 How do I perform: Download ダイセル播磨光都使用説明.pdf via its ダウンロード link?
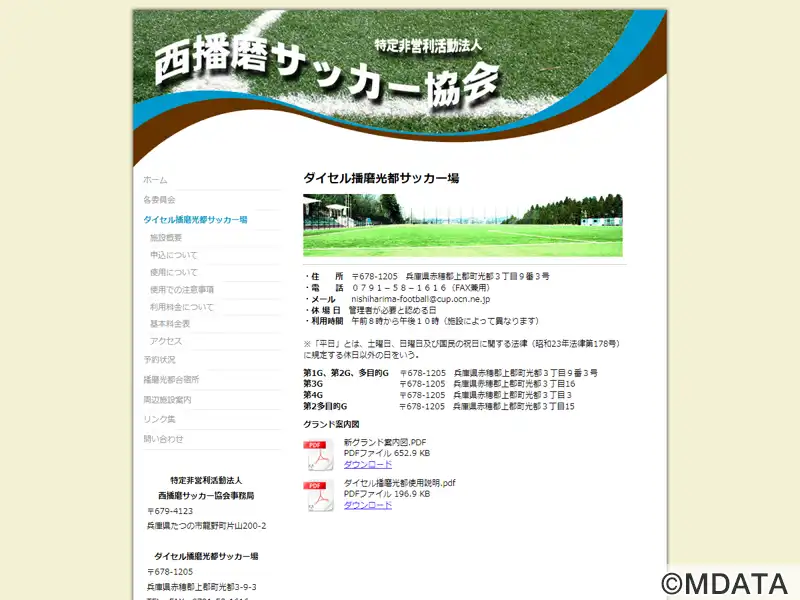click(x=368, y=505)
